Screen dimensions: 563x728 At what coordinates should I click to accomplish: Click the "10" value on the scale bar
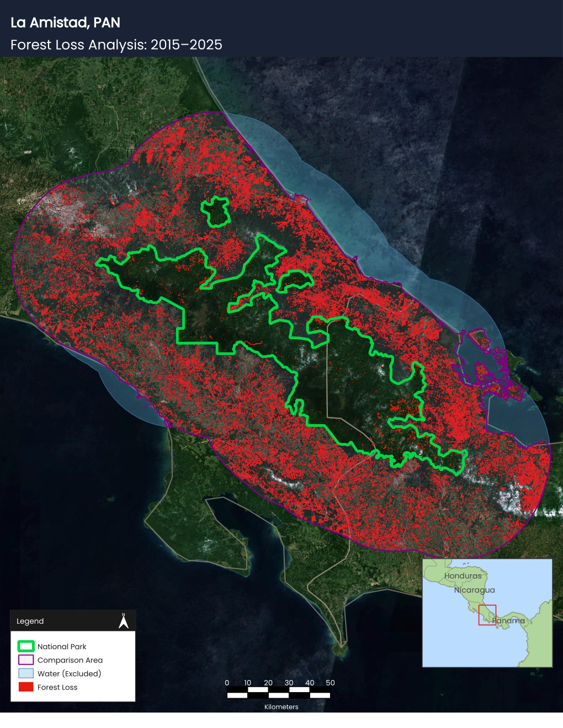[248, 683]
